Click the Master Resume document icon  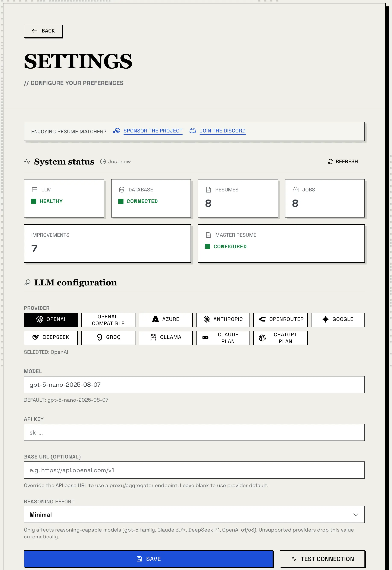[208, 235]
